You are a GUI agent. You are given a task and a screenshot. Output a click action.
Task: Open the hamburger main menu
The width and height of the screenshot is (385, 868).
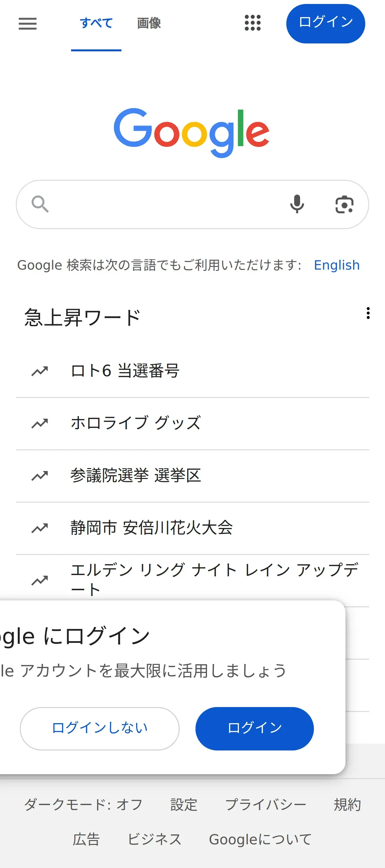coord(28,24)
